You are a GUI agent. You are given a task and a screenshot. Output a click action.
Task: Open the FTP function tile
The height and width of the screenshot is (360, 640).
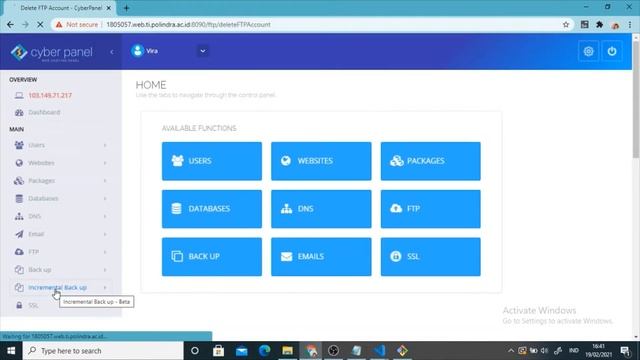430,209
